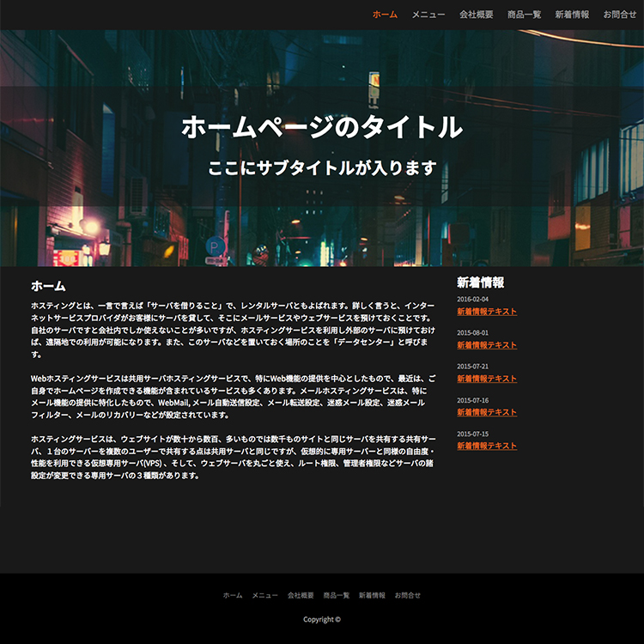Click the footer メニュー link
This screenshot has height=644, width=644.
point(264,595)
